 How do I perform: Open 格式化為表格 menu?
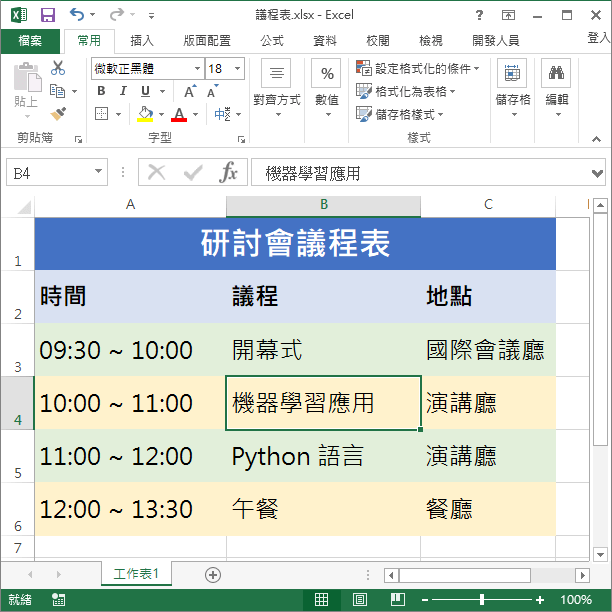pos(406,91)
